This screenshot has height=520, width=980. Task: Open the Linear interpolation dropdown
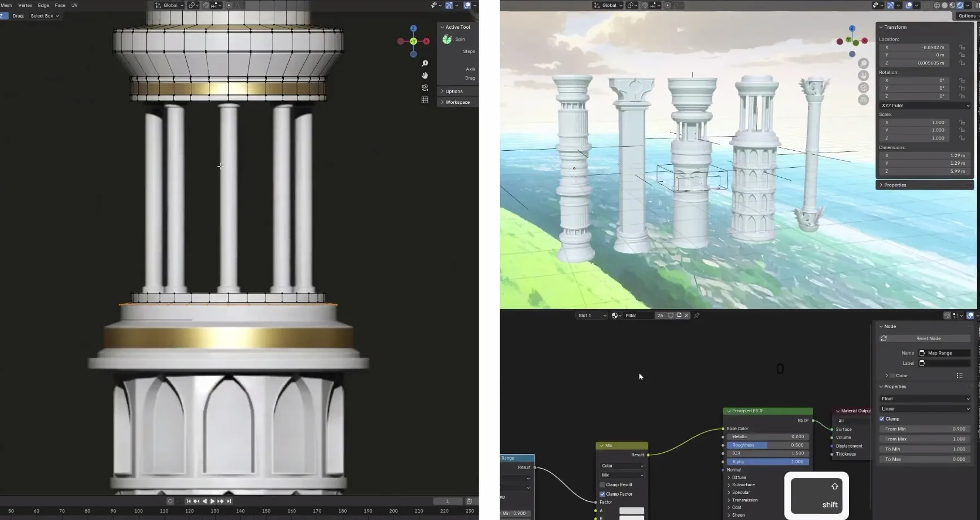click(x=925, y=409)
